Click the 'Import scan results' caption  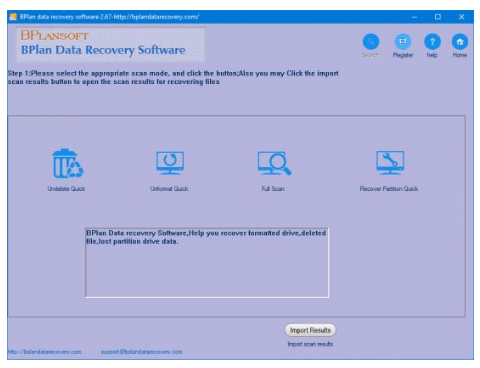310,344
